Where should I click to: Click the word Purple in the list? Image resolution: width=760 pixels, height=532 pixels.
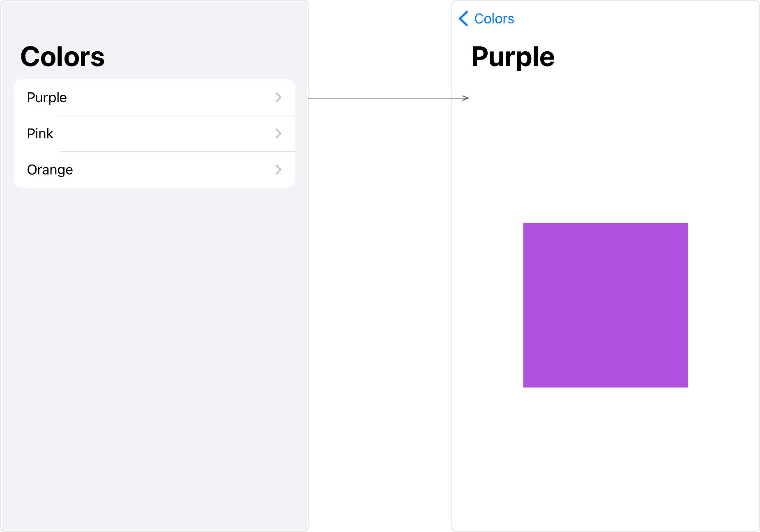(47, 98)
